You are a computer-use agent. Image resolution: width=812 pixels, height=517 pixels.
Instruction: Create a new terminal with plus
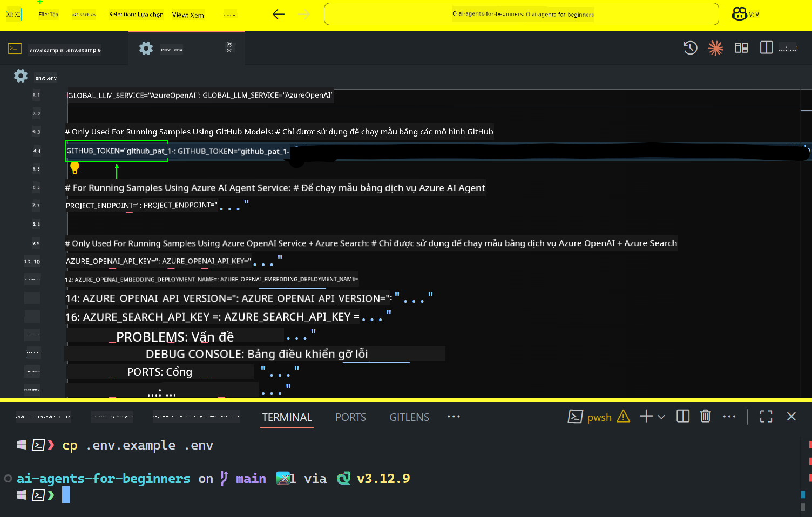click(646, 416)
